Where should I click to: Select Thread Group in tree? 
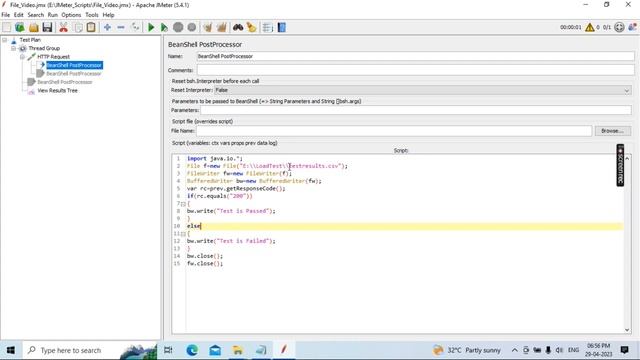[x=44, y=48]
